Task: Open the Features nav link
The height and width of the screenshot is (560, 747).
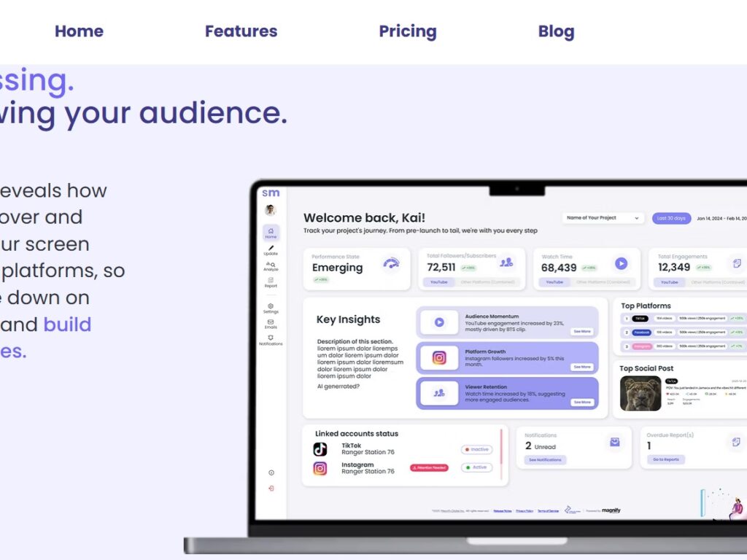Action: [x=241, y=31]
